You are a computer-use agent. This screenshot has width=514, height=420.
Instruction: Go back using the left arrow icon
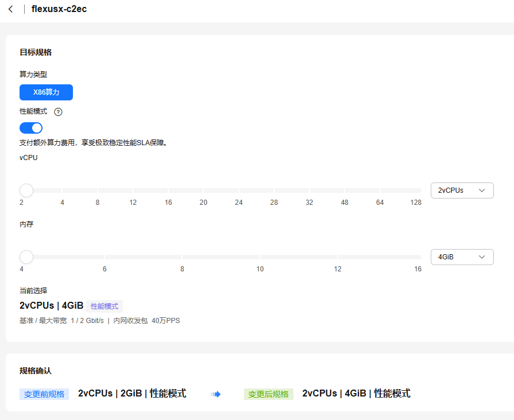pyautogui.click(x=11, y=9)
